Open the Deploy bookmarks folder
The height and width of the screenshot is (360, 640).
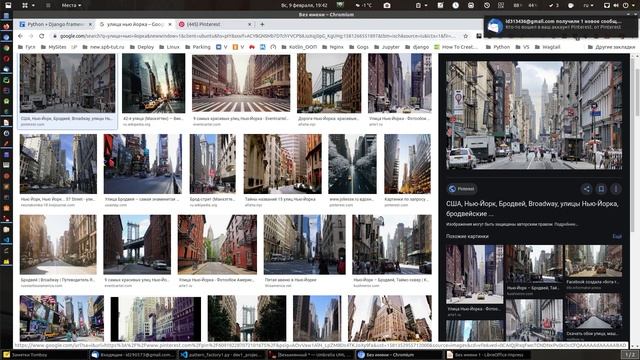[142, 47]
